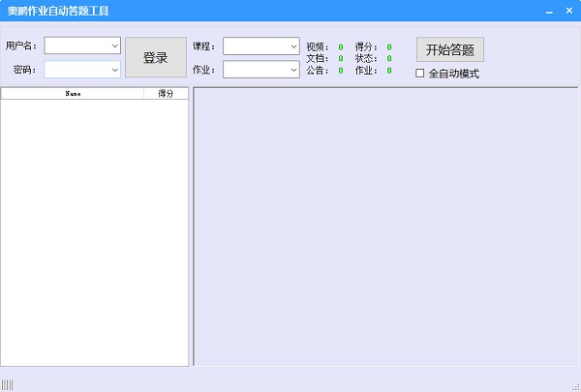Image resolution: width=581 pixels, height=392 pixels.
Task: Click the large answer display panel
Action: tap(385, 227)
